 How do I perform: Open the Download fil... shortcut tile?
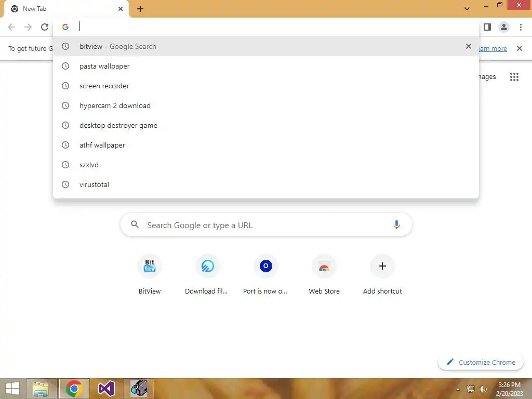coord(207,275)
